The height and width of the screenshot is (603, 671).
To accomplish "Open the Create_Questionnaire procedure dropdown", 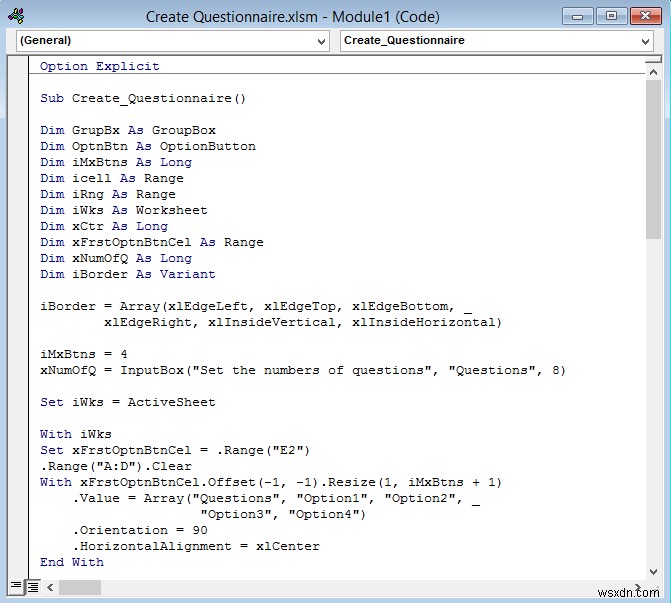I will pyautogui.click(x=496, y=41).
